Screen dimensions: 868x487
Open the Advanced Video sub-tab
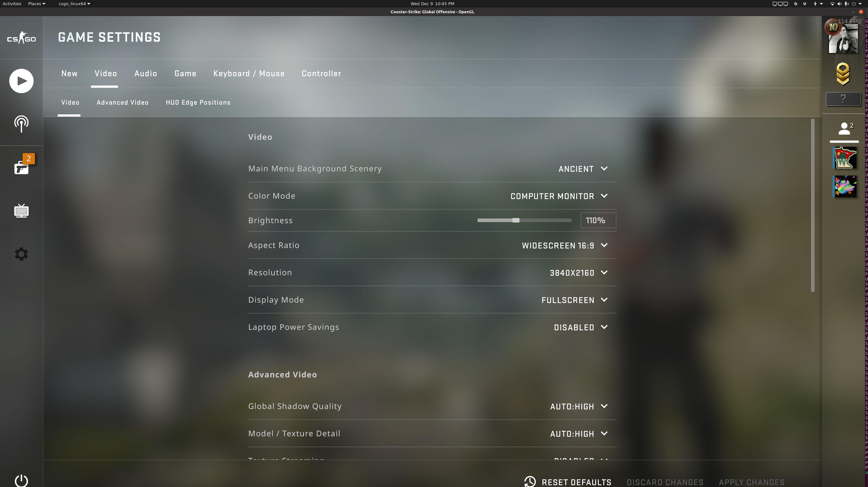click(x=123, y=103)
